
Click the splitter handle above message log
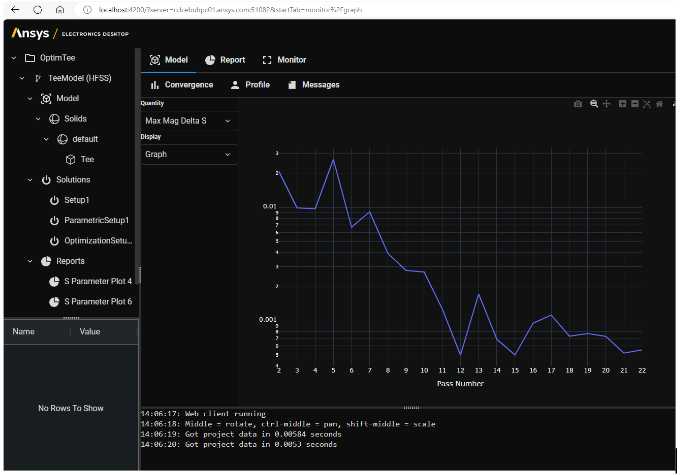411,408
